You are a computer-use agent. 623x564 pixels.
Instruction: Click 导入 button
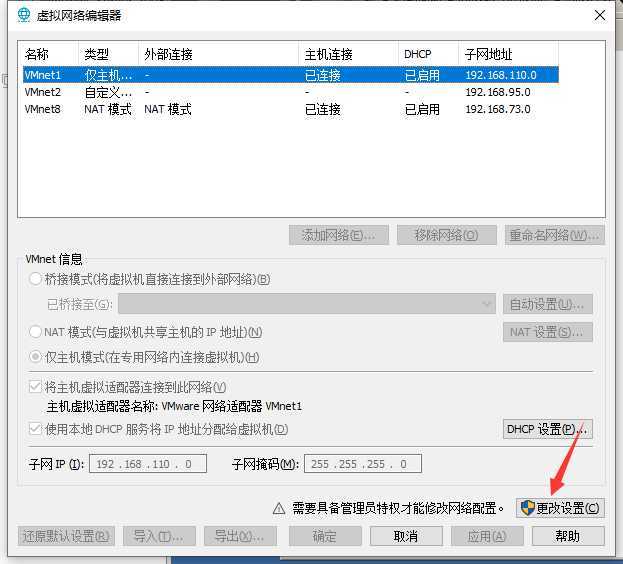(159, 536)
